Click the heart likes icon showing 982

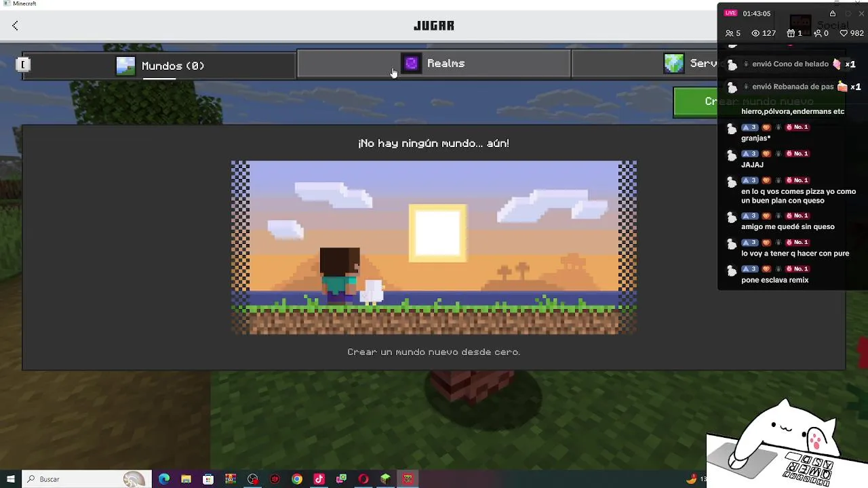[x=844, y=33]
